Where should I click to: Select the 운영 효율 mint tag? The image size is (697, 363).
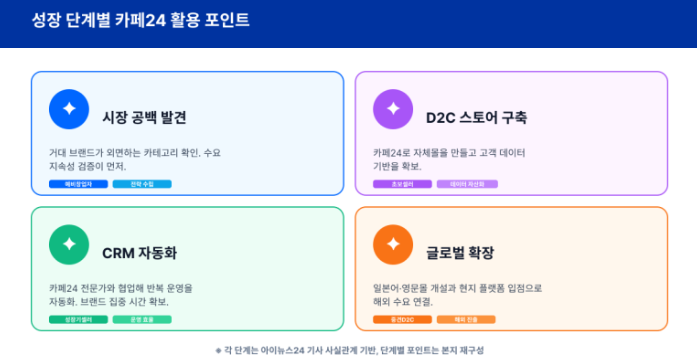point(142,319)
